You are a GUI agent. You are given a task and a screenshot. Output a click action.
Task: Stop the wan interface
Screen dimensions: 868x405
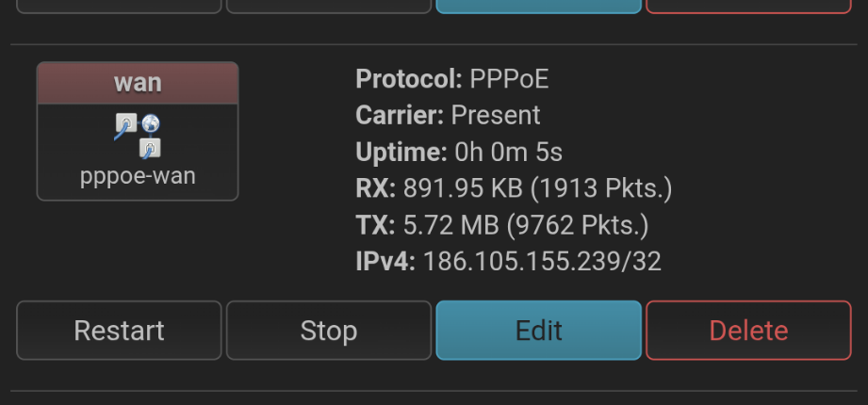coord(328,331)
